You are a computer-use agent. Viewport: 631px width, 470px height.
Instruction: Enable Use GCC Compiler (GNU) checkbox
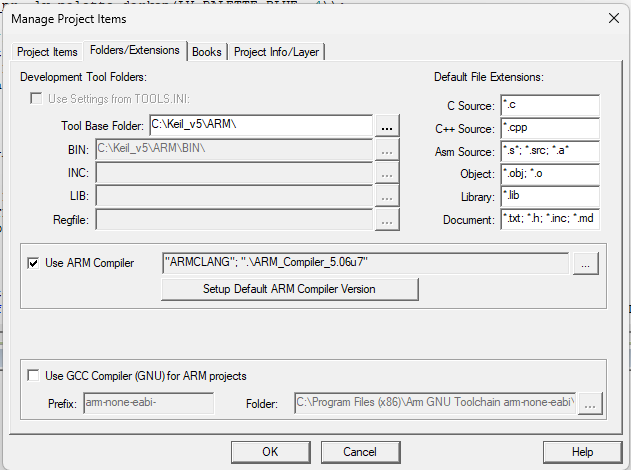pyautogui.click(x=33, y=376)
